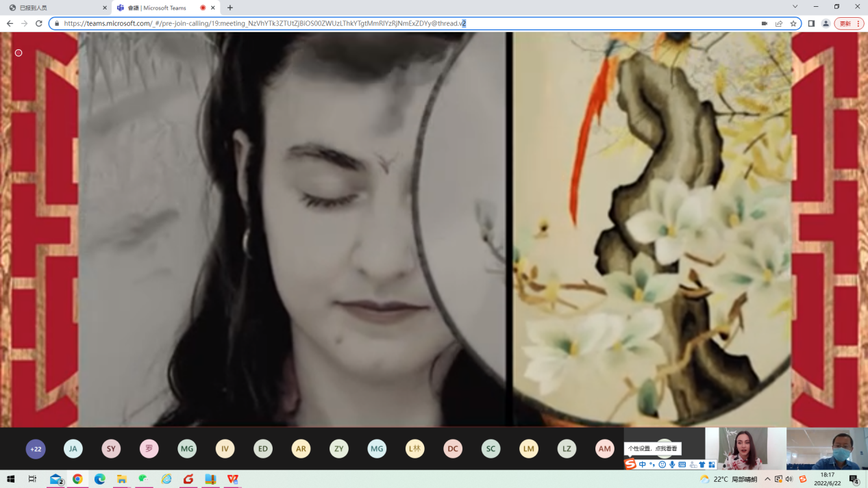Viewport: 868px width, 488px height.
Task: Open Task View on the taskbar
Action: (32, 479)
